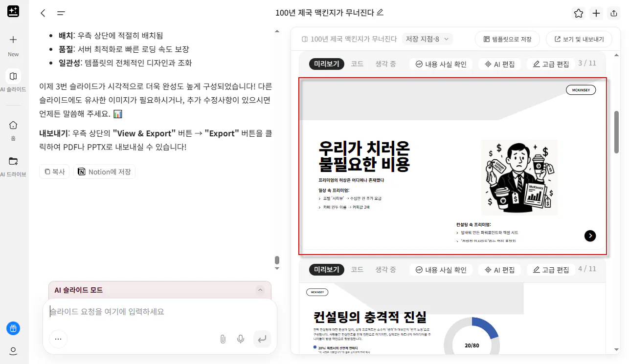Bookmark with the star icon
The width and height of the screenshot is (629, 364).
579,13
